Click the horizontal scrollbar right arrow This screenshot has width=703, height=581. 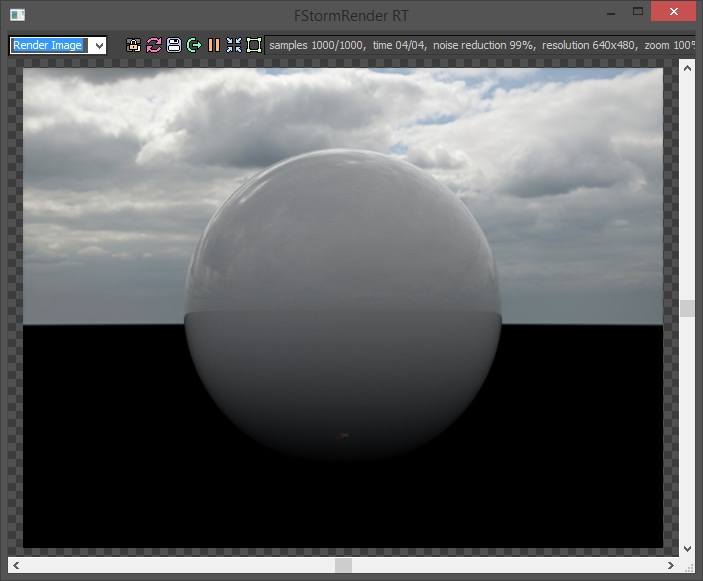[x=670, y=566]
